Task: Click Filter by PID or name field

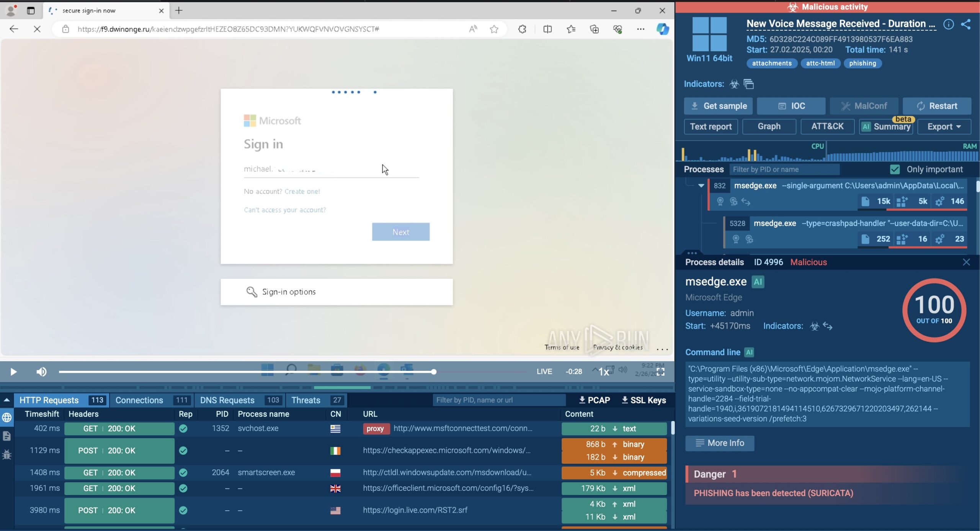Action: (784, 169)
